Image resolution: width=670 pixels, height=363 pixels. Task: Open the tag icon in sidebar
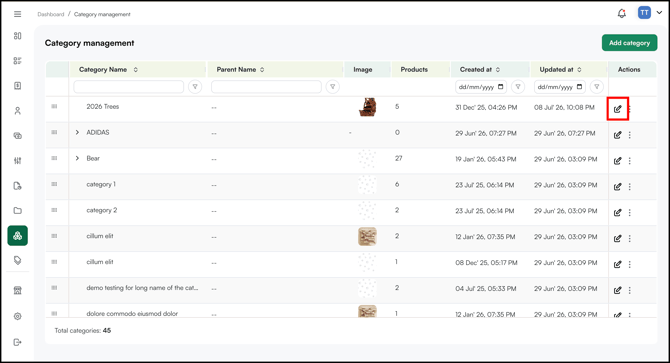18,261
